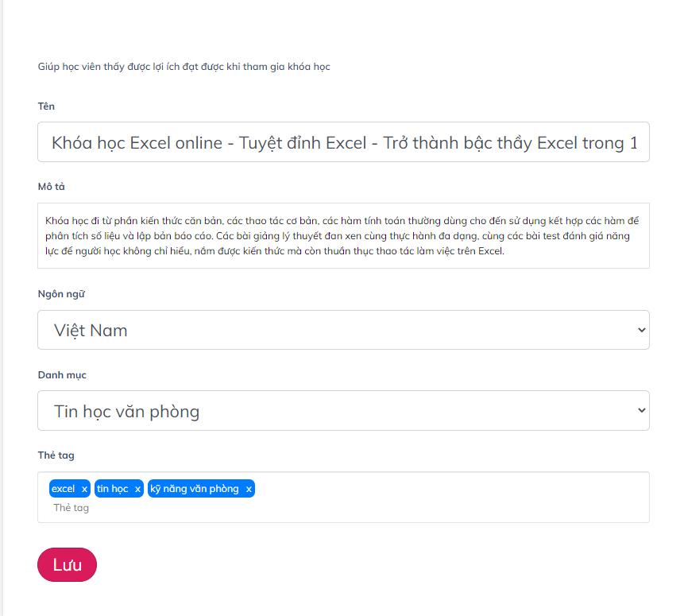
Task: Select the "kỹ năng văn phòng" chip text
Action: click(x=195, y=489)
